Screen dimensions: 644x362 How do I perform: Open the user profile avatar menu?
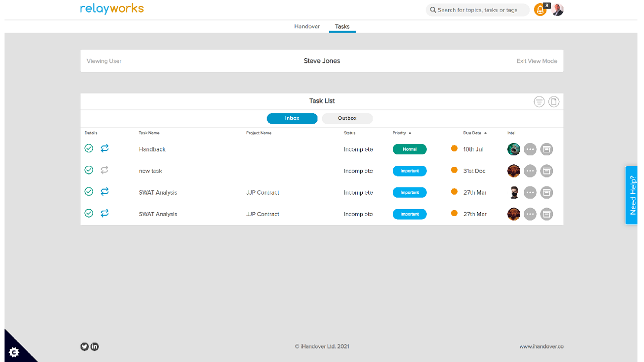point(557,10)
